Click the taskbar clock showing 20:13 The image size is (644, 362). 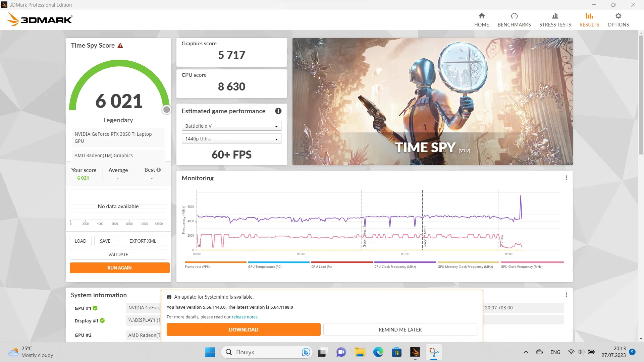(613, 352)
